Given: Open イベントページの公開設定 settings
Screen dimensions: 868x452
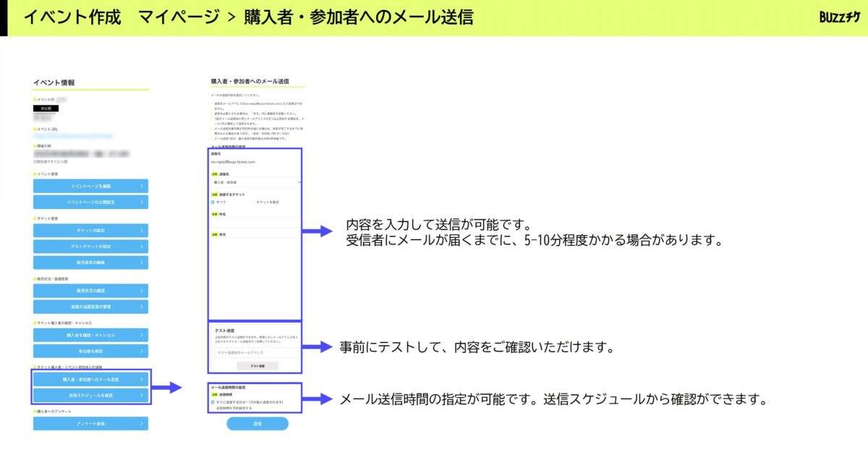Looking at the screenshot, I should (90, 202).
